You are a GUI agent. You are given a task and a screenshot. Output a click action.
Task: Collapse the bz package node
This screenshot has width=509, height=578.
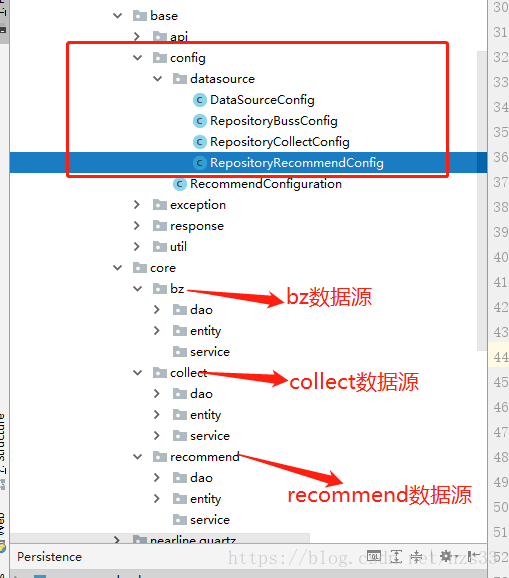coord(137,289)
